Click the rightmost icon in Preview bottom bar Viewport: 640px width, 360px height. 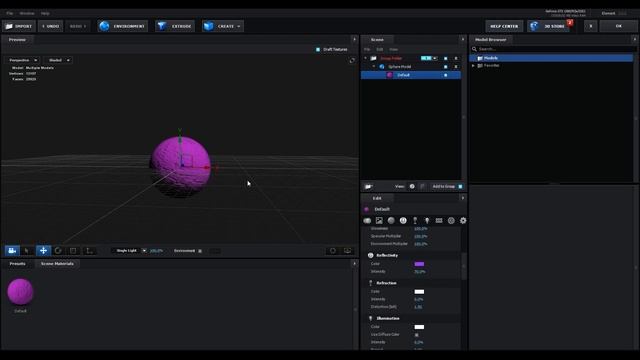[347, 251]
